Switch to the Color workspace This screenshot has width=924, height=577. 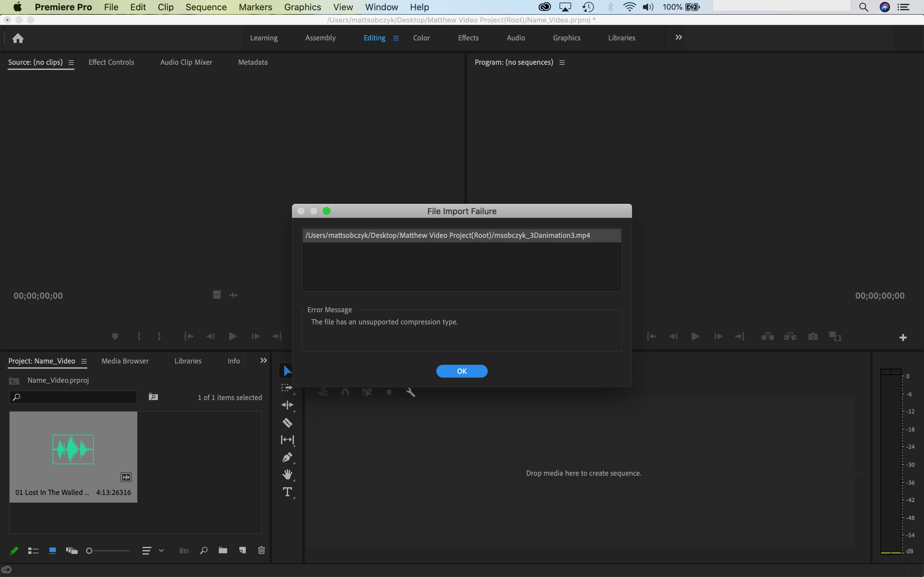tap(421, 38)
